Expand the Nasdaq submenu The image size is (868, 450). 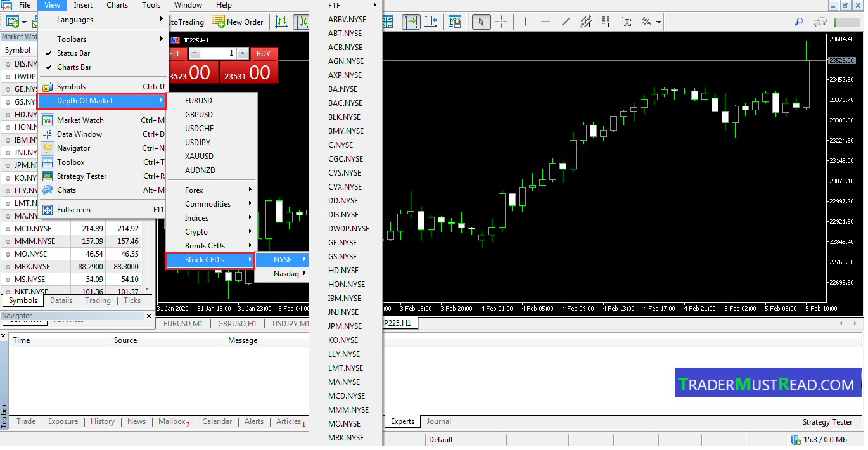[282, 274]
